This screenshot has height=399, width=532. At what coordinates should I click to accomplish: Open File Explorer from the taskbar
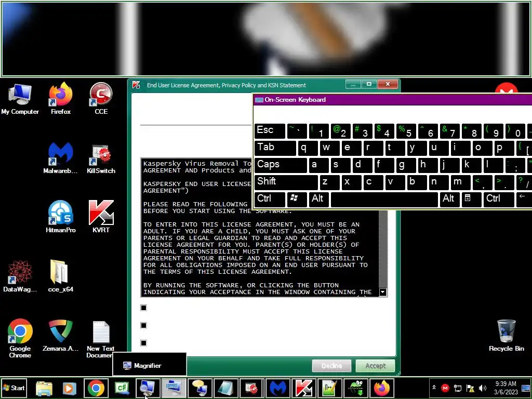click(x=44, y=388)
